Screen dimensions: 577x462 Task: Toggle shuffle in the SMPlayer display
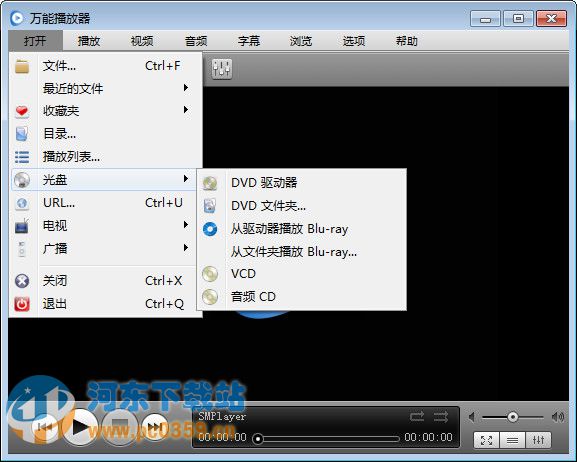(x=440, y=417)
